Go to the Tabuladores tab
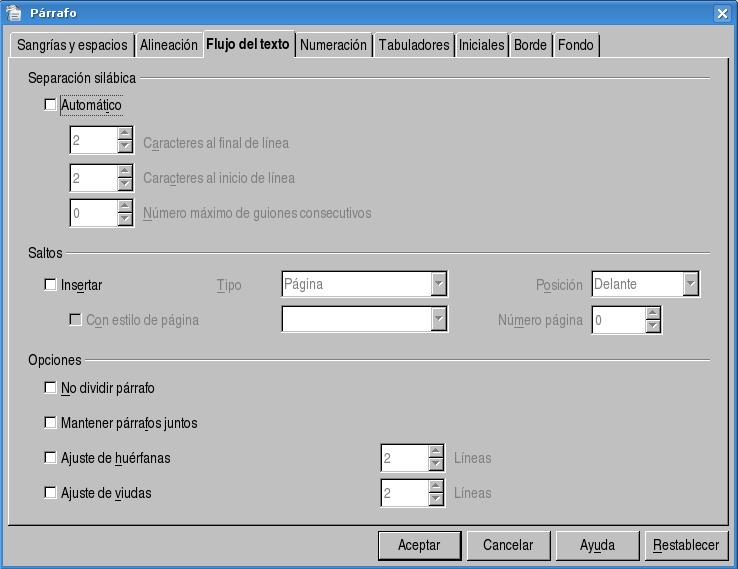Image resolution: width=738 pixels, height=569 pixels. (x=414, y=45)
